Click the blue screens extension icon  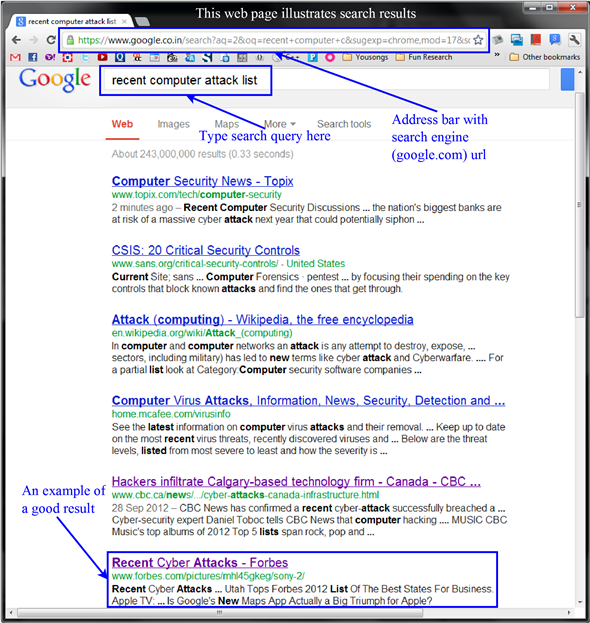pyautogui.click(x=516, y=39)
